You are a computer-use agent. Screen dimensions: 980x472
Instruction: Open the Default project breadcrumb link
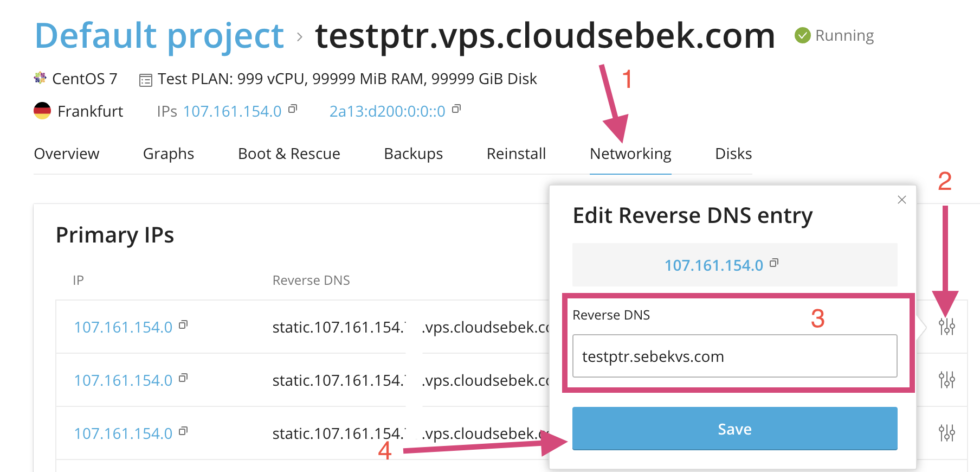(x=159, y=36)
